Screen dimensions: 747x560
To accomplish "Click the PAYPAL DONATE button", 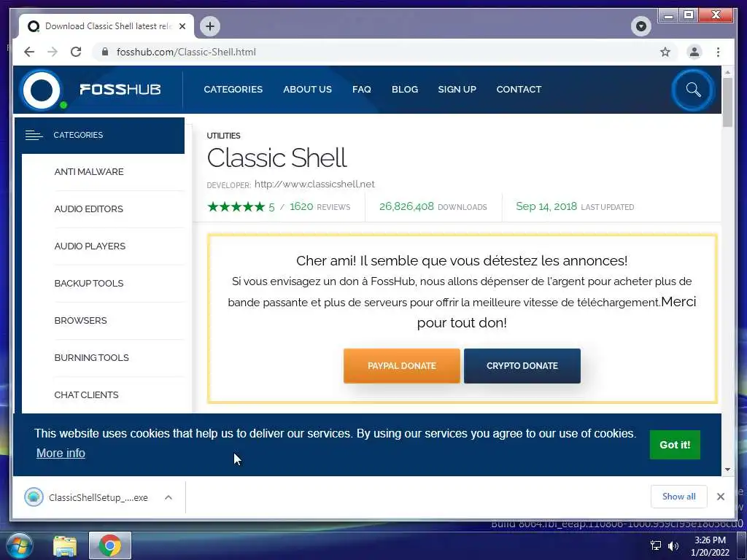I will tap(402, 366).
